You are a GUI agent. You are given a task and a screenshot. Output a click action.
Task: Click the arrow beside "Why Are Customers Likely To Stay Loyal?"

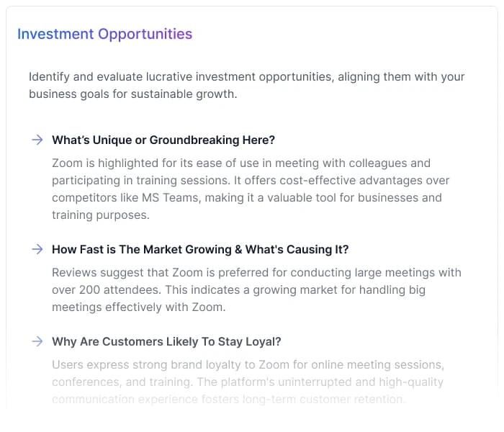[37, 341]
